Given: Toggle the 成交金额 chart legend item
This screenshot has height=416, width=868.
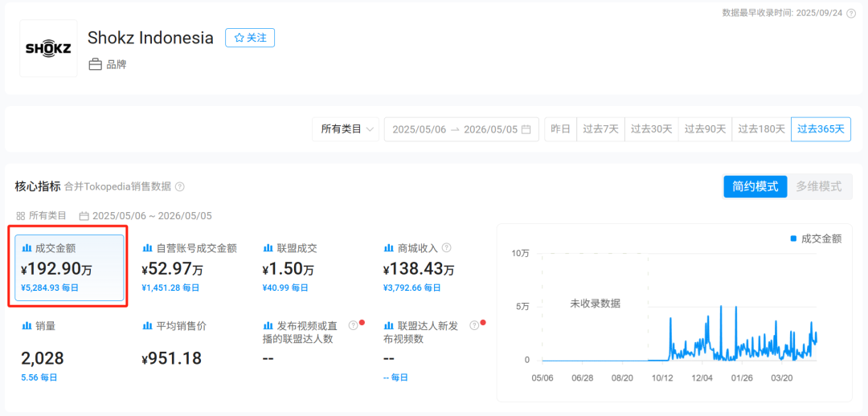Looking at the screenshot, I should click(816, 239).
